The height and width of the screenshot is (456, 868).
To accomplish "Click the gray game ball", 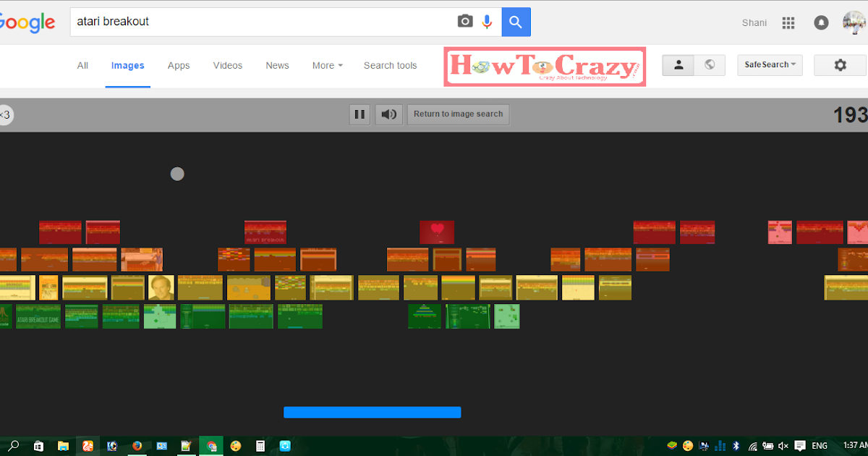I will [x=177, y=174].
